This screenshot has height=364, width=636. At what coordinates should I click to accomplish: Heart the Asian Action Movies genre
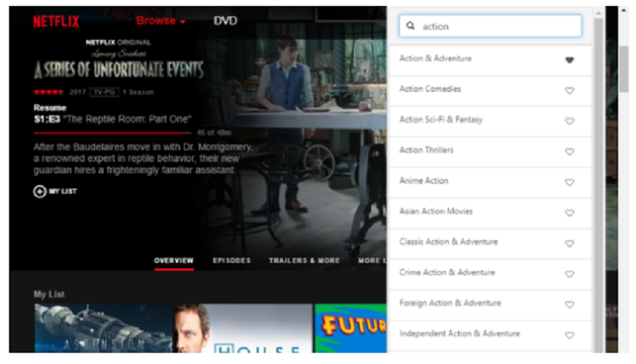point(569,213)
